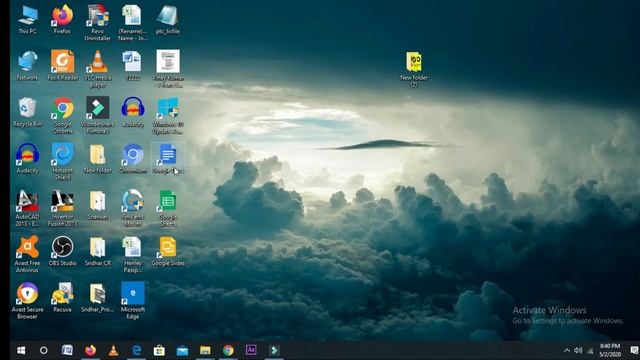
Task: Open VLC from the taskbar
Action: click(113, 350)
